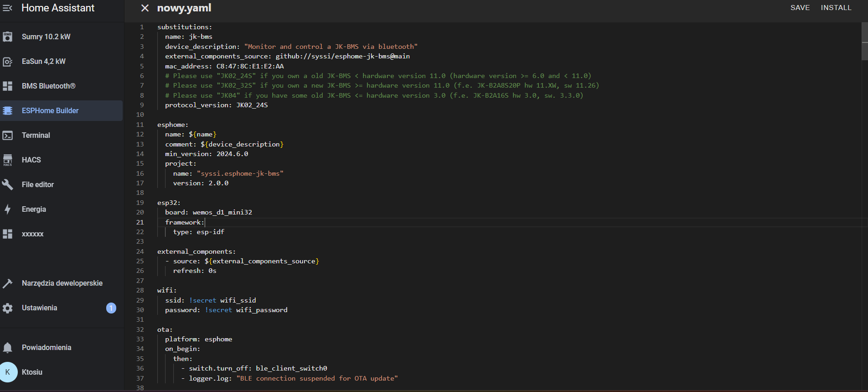Click the Home Assistant title
The height and width of the screenshot is (392, 868).
point(58,8)
